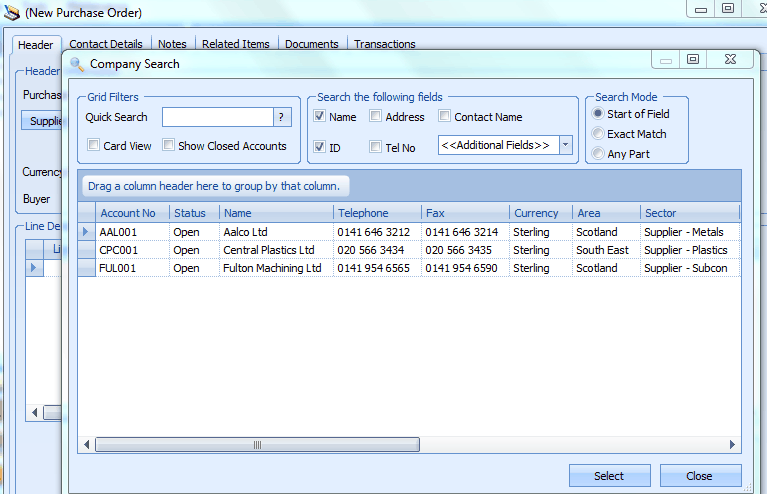Open the Related Items tab
767x494 pixels.
pyautogui.click(x=235, y=44)
